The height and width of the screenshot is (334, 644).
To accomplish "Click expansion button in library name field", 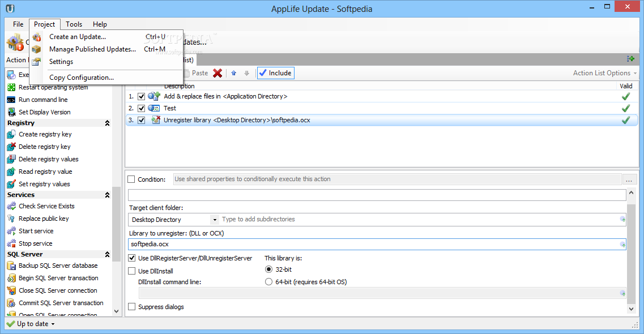I will [x=622, y=245].
